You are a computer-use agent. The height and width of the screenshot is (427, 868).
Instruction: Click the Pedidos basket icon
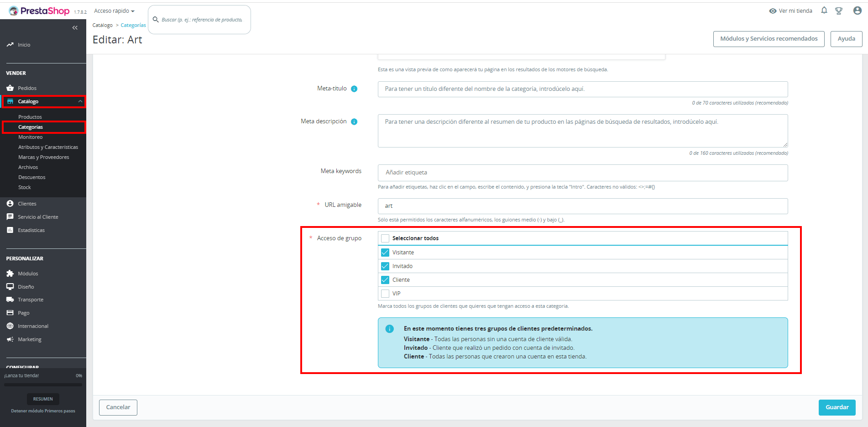click(x=10, y=88)
